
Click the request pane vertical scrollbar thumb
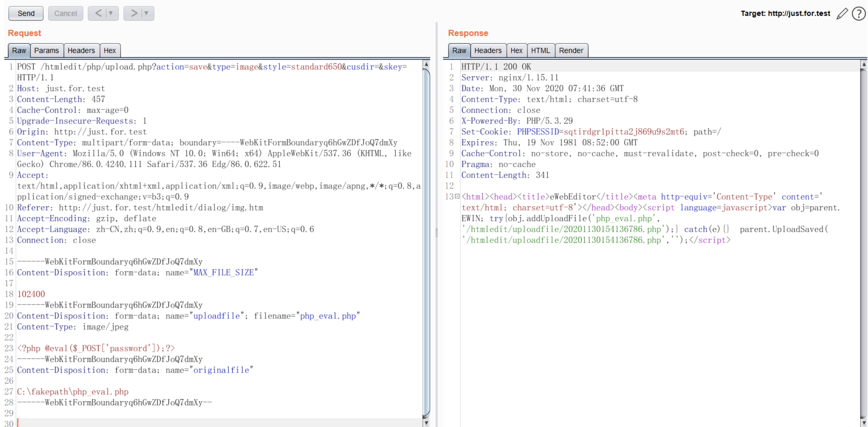pos(426,243)
